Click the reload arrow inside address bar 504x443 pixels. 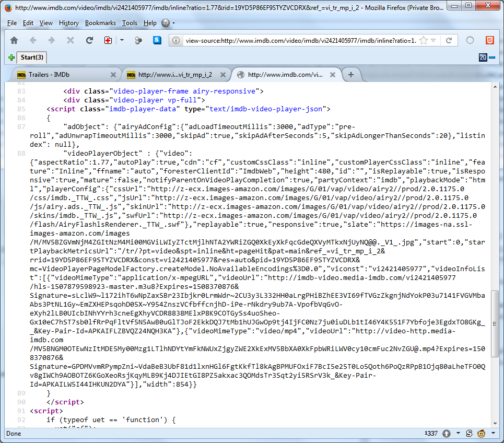(x=449, y=40)
